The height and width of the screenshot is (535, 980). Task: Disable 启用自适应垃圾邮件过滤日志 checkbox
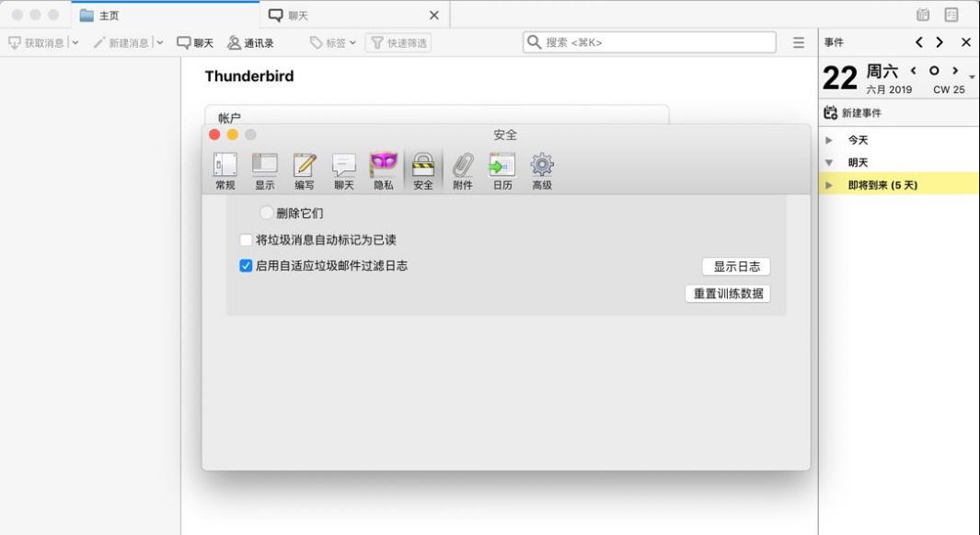[x=245, y=265]
